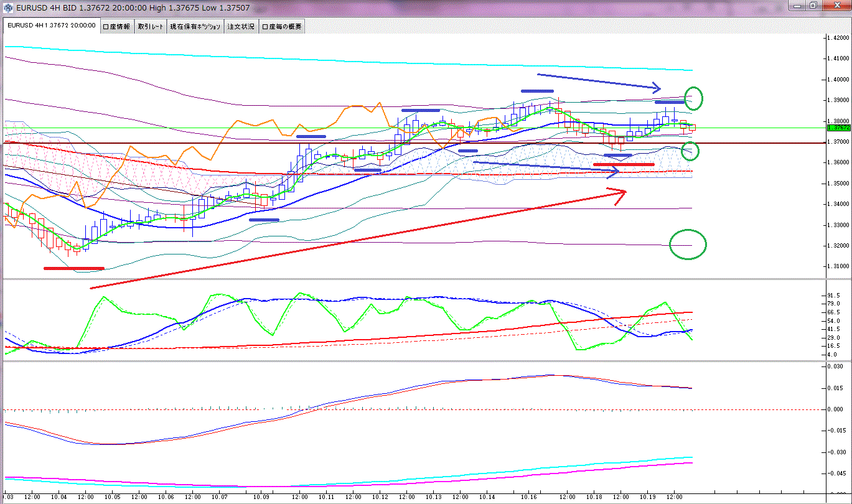Select the large green circle near 1.32000
Screen dimensions: 852x504
[688, 245]
